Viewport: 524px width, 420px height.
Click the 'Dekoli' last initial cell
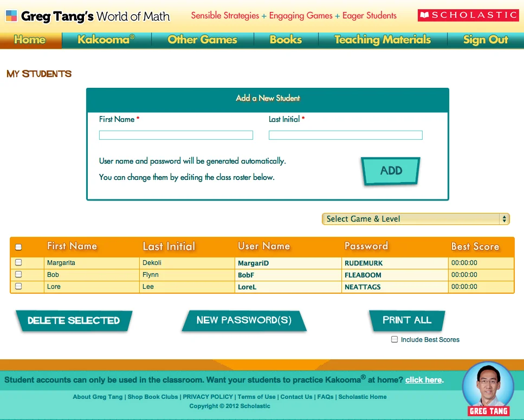(187, 263)
